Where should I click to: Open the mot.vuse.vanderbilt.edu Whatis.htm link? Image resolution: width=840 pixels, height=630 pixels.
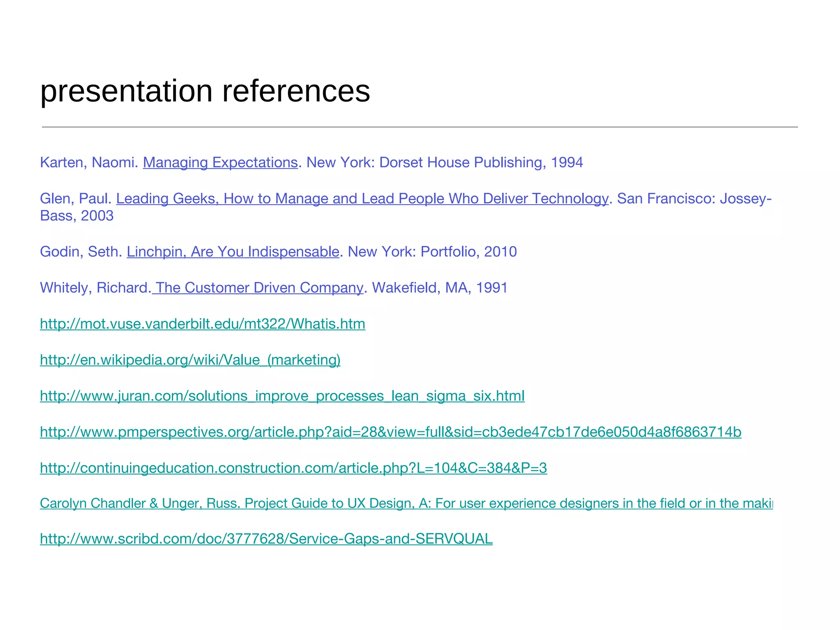pyautogui.click(x=202, y=324)
